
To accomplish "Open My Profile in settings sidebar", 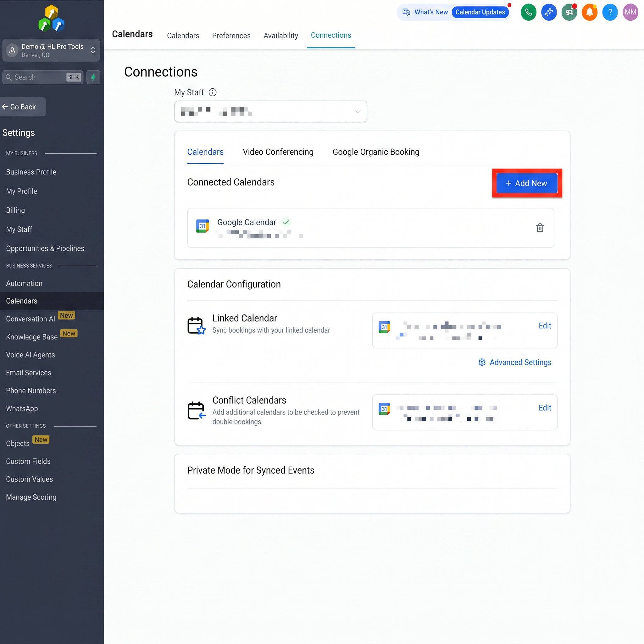I will coord(21,191).
